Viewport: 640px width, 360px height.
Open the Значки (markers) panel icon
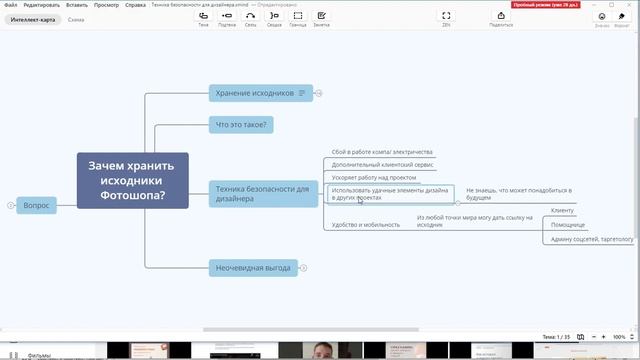point(602,16)
